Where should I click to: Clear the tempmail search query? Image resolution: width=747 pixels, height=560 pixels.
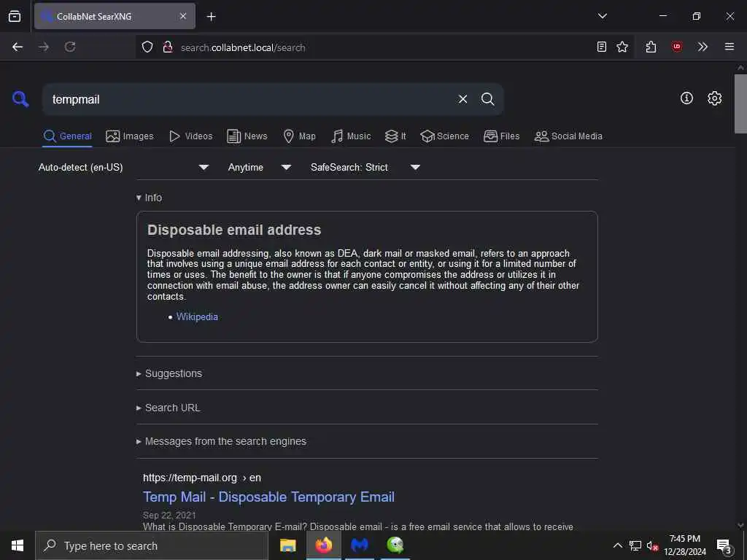(x=462, y=99)
